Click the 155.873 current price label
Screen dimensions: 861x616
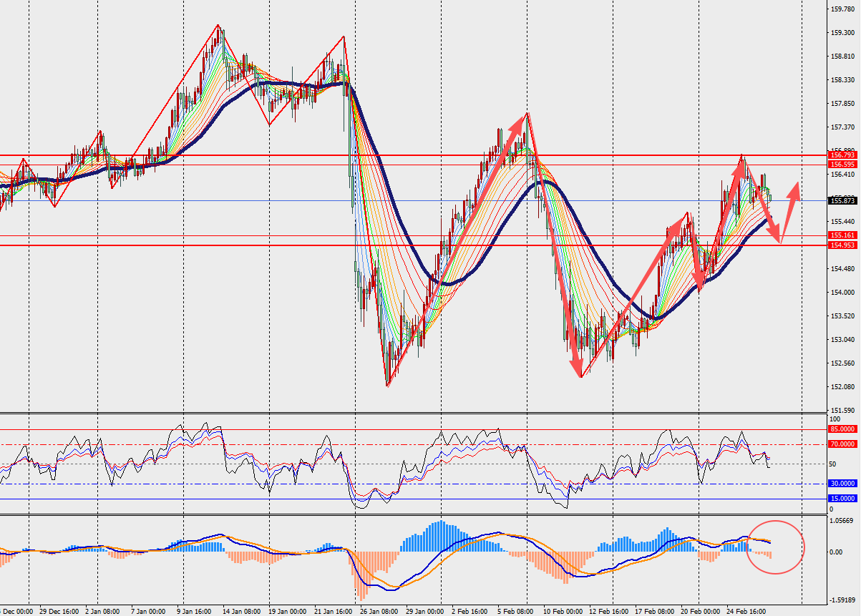coord(842,201)
